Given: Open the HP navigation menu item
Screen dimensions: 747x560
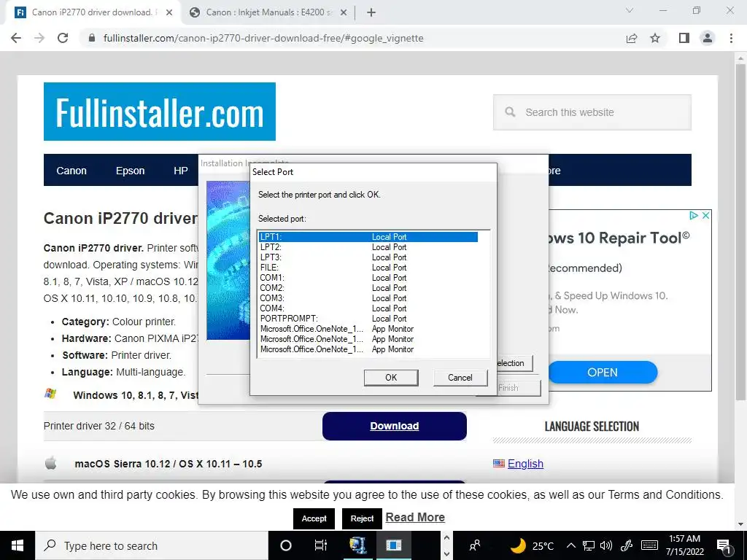Looking at the screenshot, I should (x=181, y=171).
